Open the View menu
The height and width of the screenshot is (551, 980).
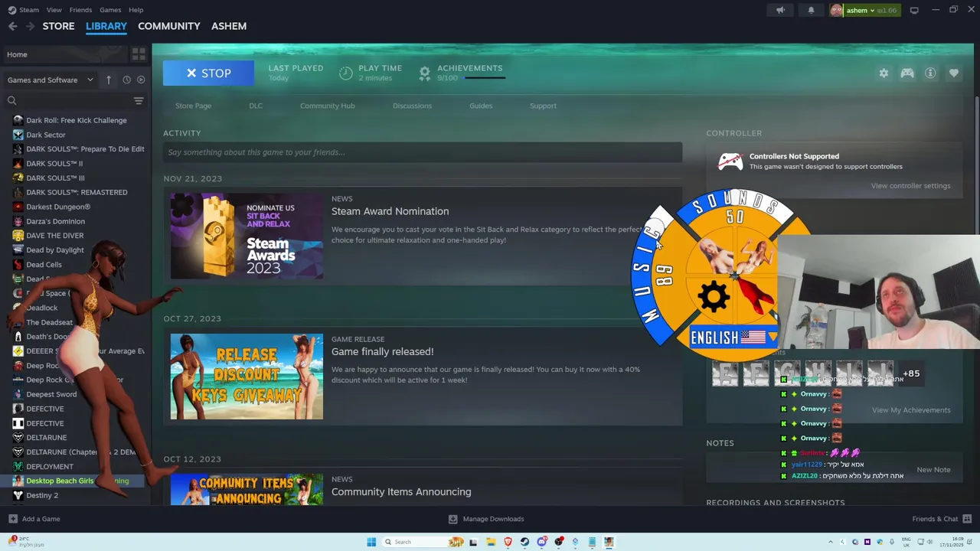54,10
